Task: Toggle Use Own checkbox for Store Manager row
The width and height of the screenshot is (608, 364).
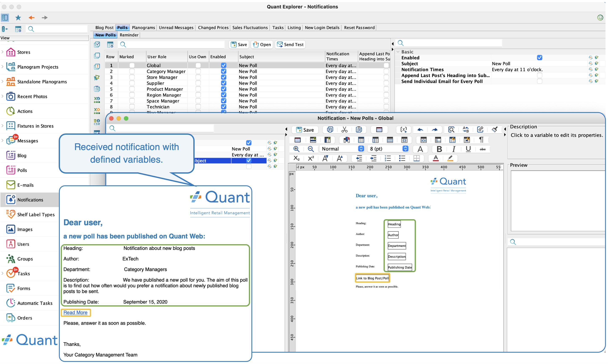Action: [198, 77]
